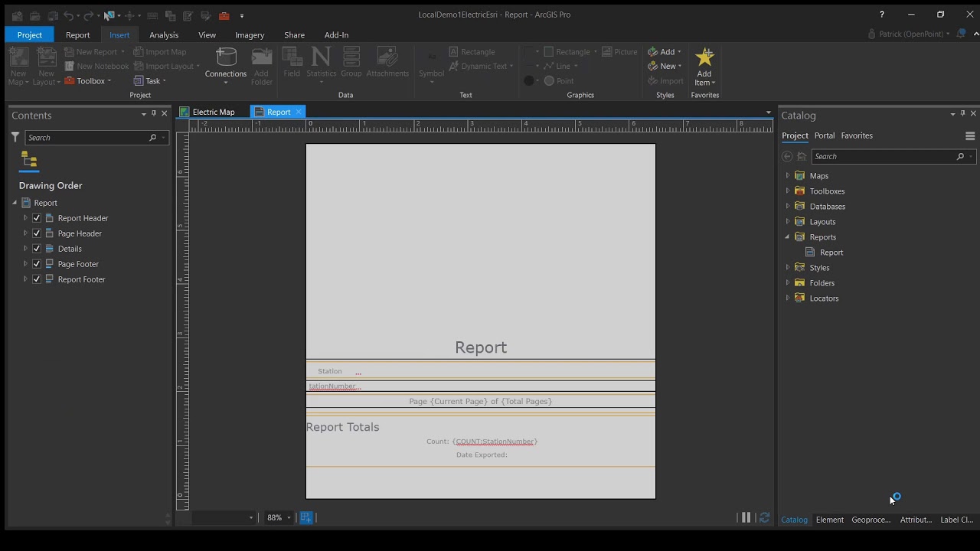The width and height of the screenshot is (980, 551).
Task: Click the notifications bell icon
Action: click(961, 34)
